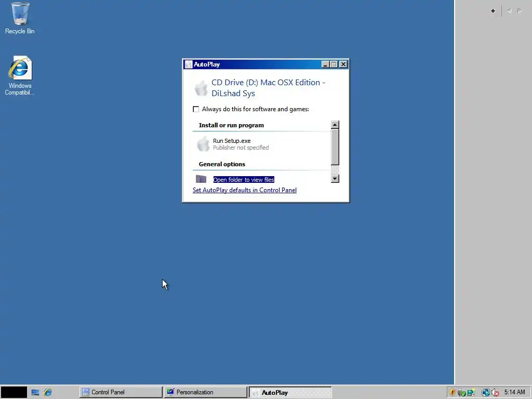Click the sidebar previous gadgets arrow
This screenshot has width=532, height=399.
pos(509,11)
